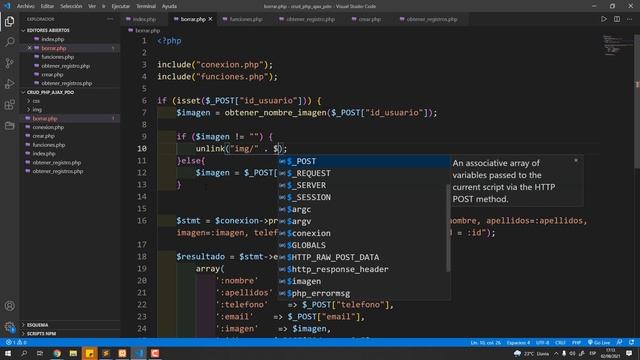The height and width of the screenshot is (360, 640).
Task: Go to line via Ln, col indicator
Action: [x=485, y=342]
